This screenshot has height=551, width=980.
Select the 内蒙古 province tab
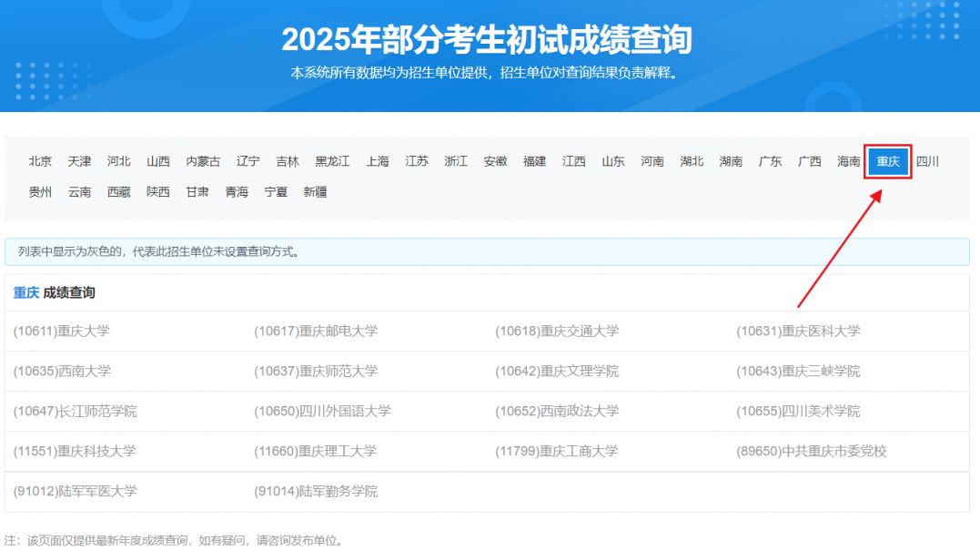click(x=203, y=161)
